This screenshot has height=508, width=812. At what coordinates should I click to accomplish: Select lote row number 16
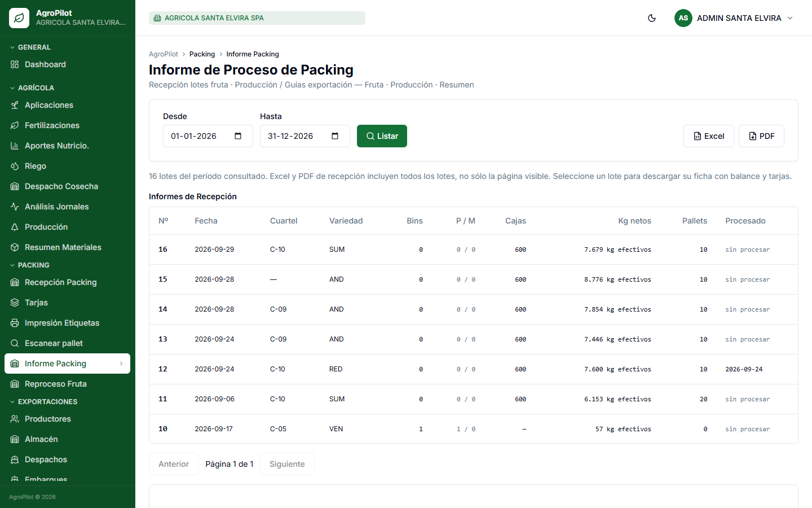tap(474, 249)
